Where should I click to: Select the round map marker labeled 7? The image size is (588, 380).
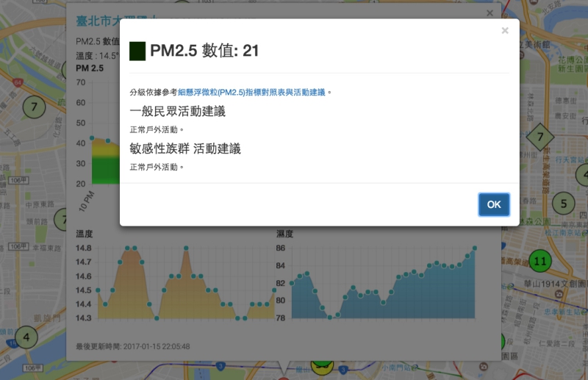[33, 107]
